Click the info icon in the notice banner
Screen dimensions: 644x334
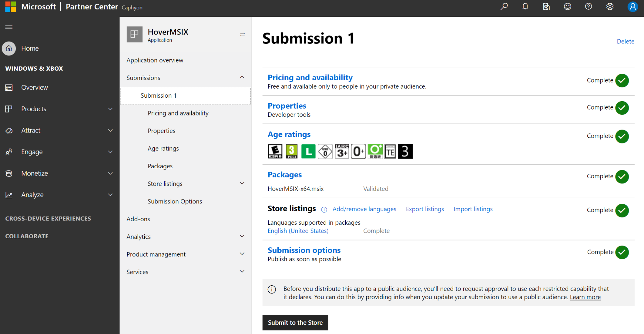pos(272,289)
